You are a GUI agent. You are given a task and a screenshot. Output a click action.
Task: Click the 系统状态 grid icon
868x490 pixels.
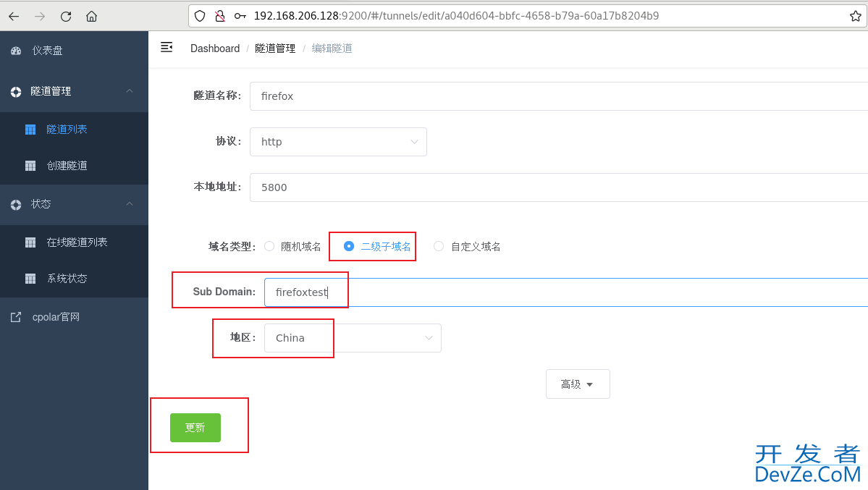[30, 279]
